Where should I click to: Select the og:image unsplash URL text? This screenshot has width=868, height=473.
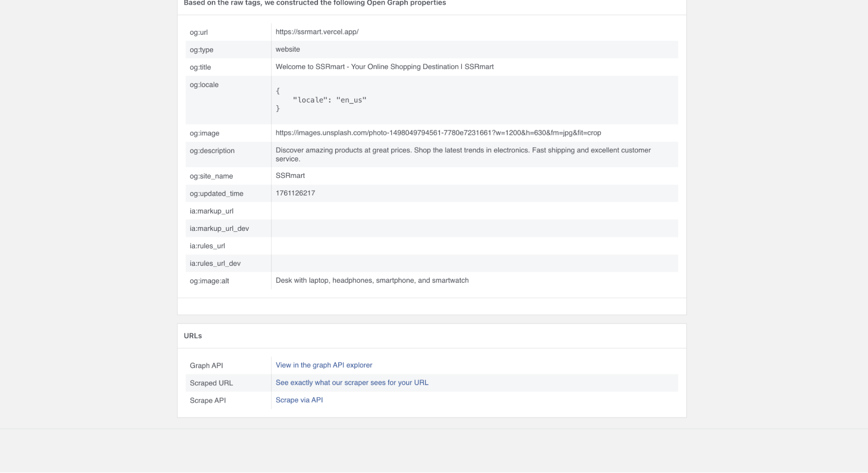(x=438, y=133)
